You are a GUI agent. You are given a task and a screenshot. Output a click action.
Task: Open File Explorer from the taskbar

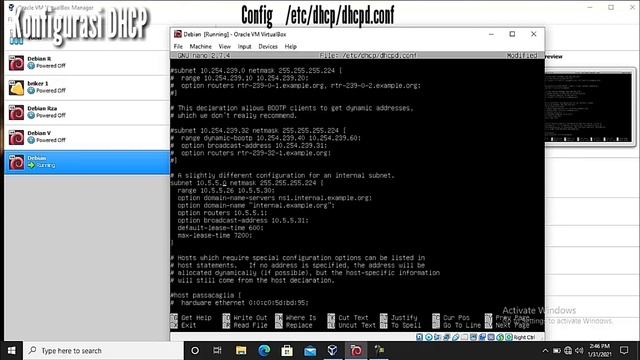coord(241,351)
